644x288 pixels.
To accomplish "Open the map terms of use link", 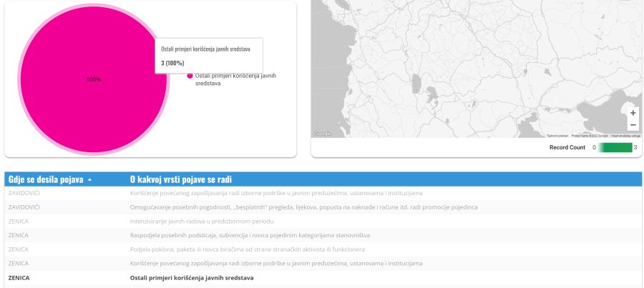I will point(626,135).
